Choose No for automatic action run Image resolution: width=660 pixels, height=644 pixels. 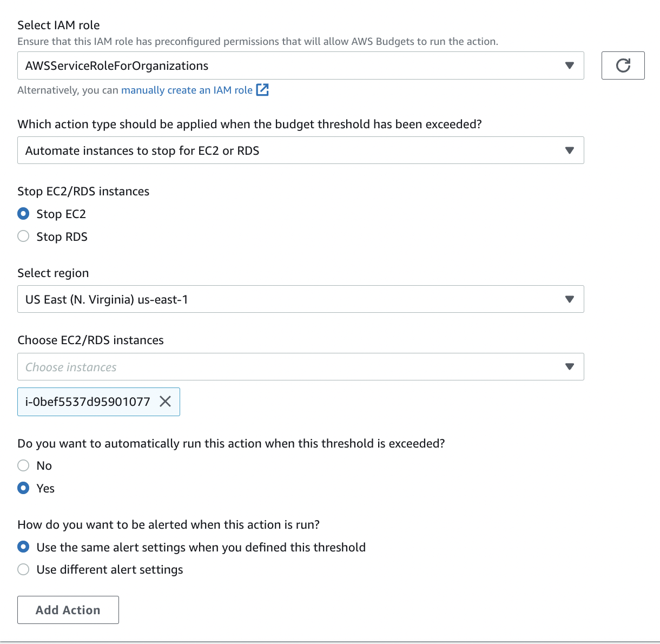coord(23,465)
